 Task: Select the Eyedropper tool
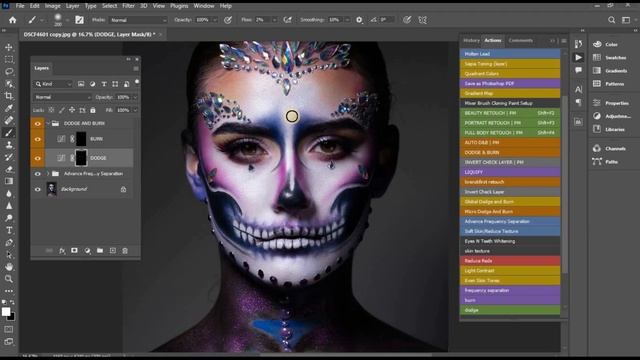pos(9,108)
